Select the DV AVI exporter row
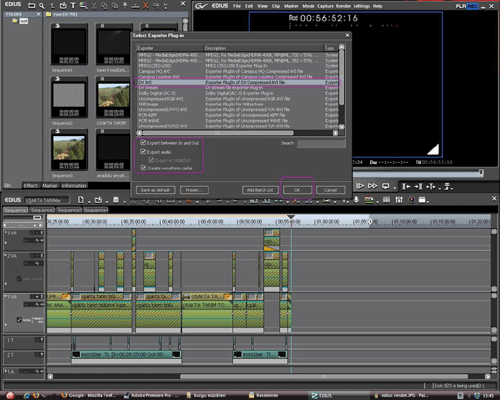500x400 pixels. (x=237, y=82)
